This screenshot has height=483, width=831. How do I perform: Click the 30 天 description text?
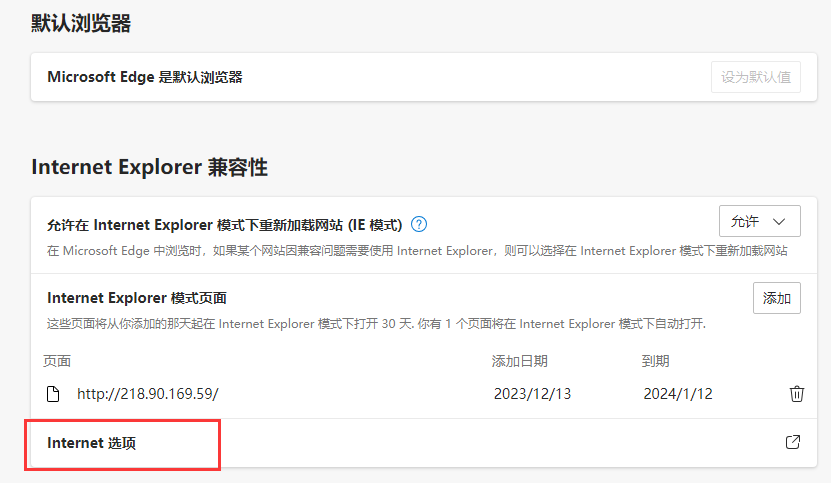(376, 324)
